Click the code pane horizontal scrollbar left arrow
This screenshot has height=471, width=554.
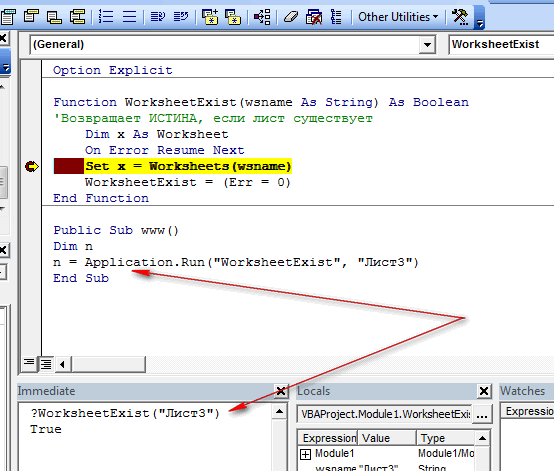pos(63,364)
